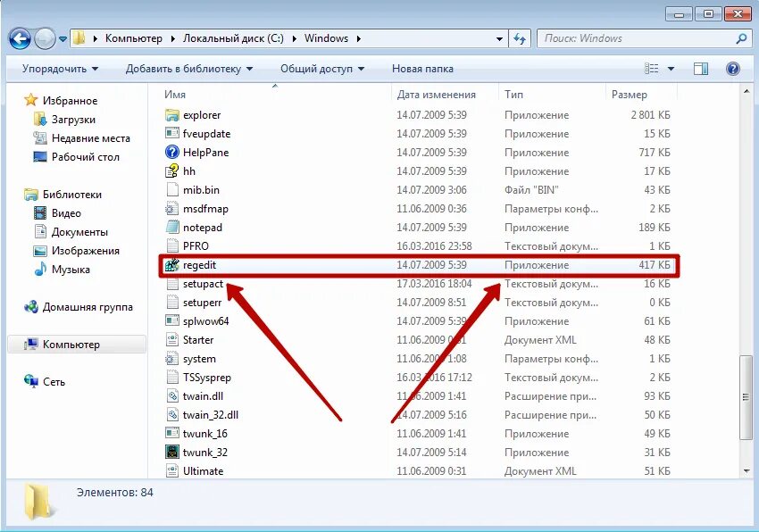Expand the arrow after Компьютер breadcrumb
The height and width of the screenshot is (532, 759).
coord(173,38)
